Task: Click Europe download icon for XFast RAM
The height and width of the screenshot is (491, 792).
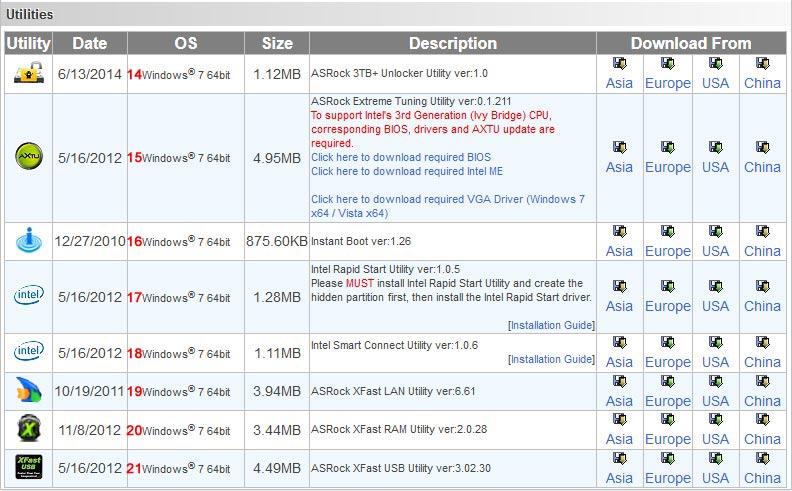Action: 667,419
